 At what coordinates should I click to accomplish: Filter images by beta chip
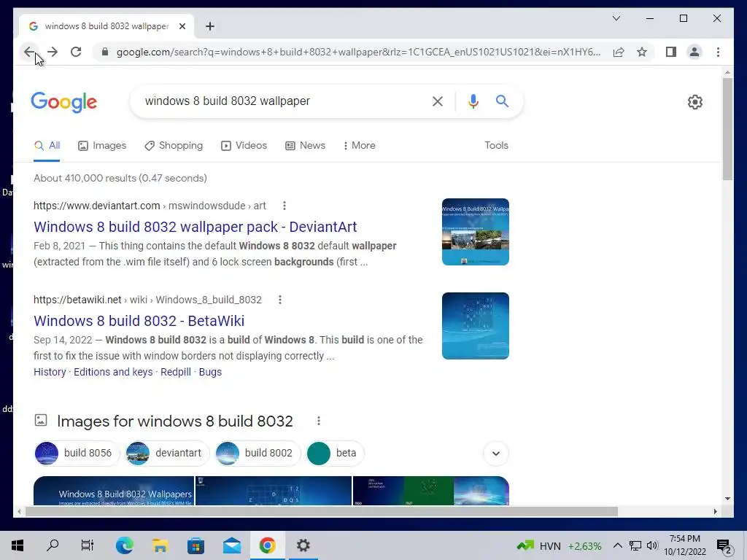tap(335, 453)
